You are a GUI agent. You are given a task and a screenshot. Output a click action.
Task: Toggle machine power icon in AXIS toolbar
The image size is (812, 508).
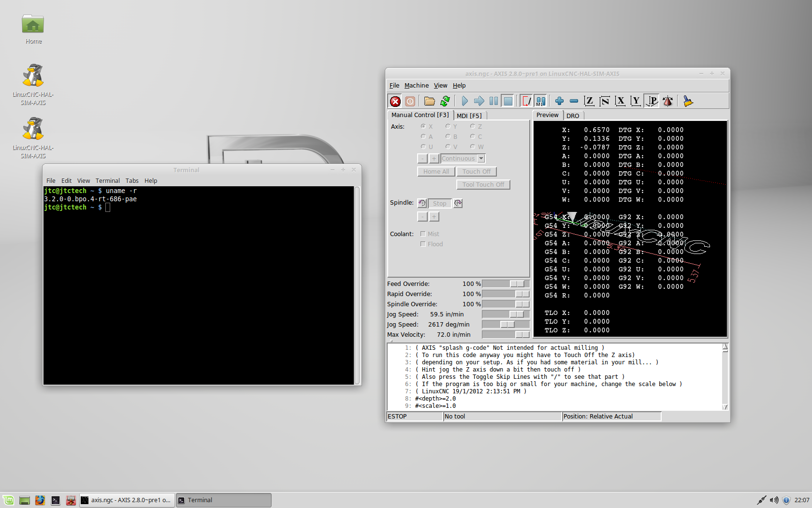(x=410, y=101)
